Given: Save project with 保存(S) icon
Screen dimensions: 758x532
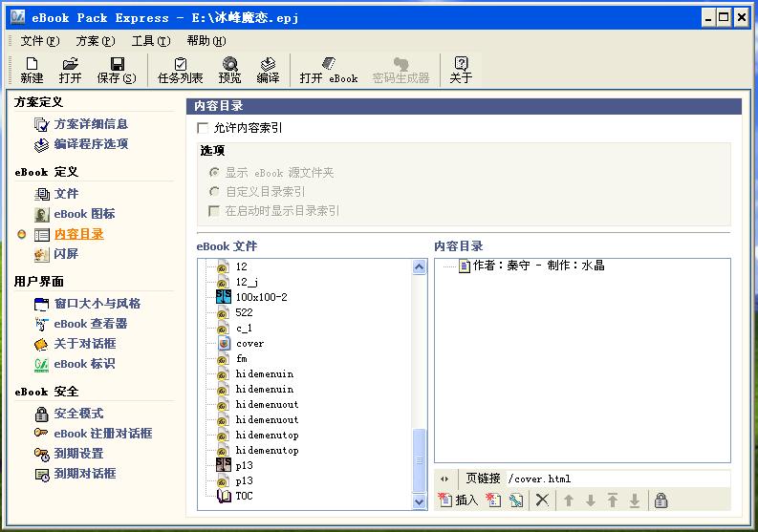Looking at the screenshot, I should (117, 71).
